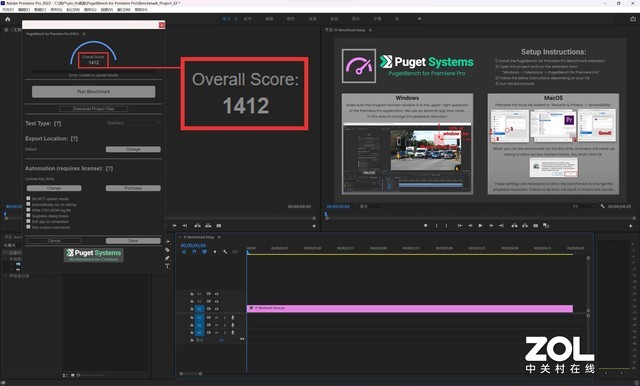The image size is (640, 386).
Task: Click Insert button in Source monitor
Action: (x=198, y=225)
